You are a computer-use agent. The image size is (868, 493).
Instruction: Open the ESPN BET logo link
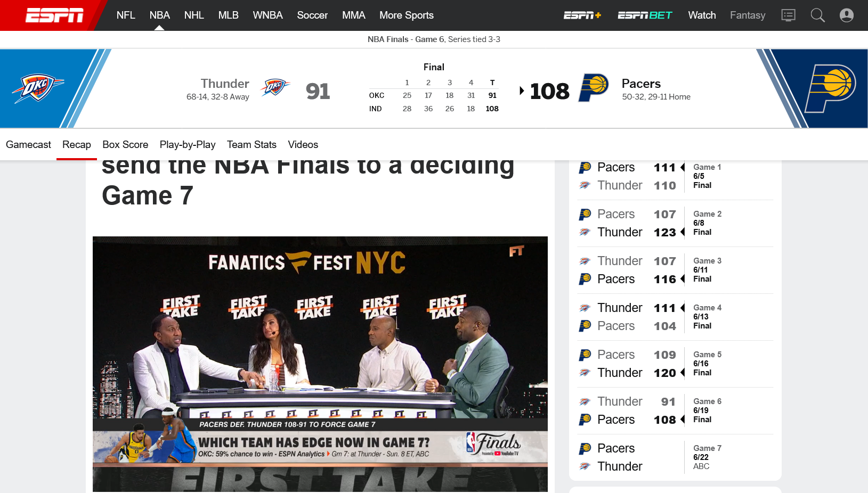click(645, 15)
